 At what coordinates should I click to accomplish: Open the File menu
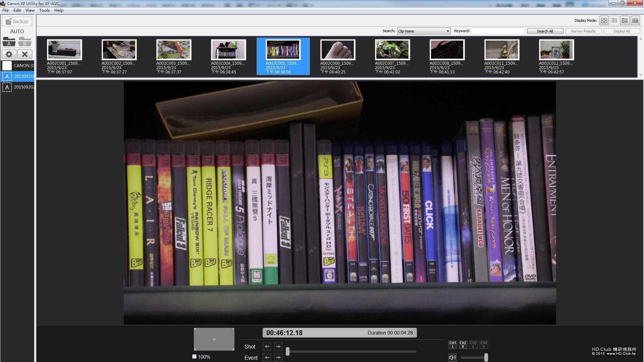(x=6, y=10)
